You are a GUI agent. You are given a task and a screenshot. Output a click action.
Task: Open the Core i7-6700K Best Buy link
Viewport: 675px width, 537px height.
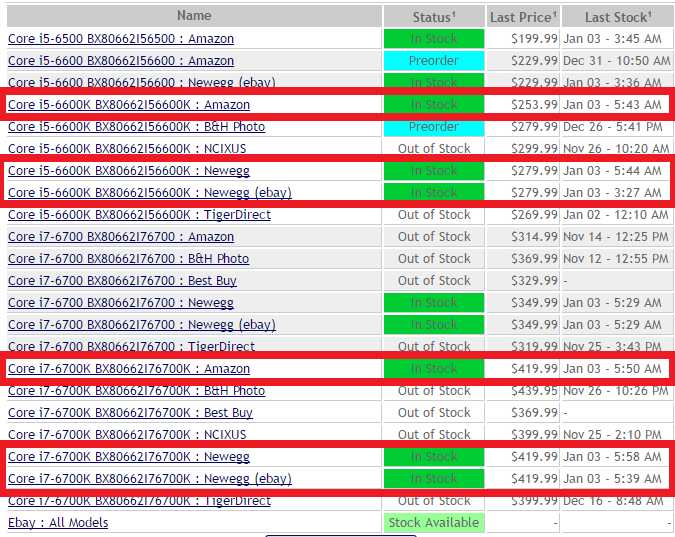(x=130, y=413)
